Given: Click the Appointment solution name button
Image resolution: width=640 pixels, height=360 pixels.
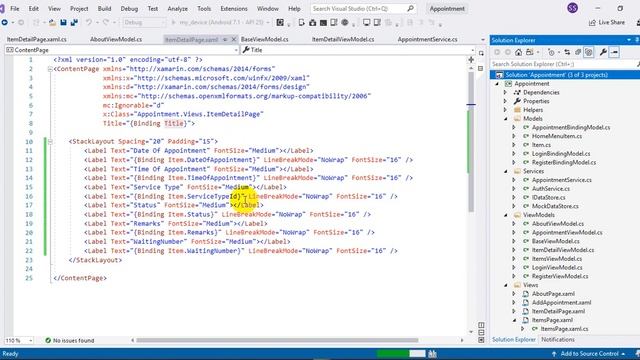Looking at the screenshot, I should 447,9.
